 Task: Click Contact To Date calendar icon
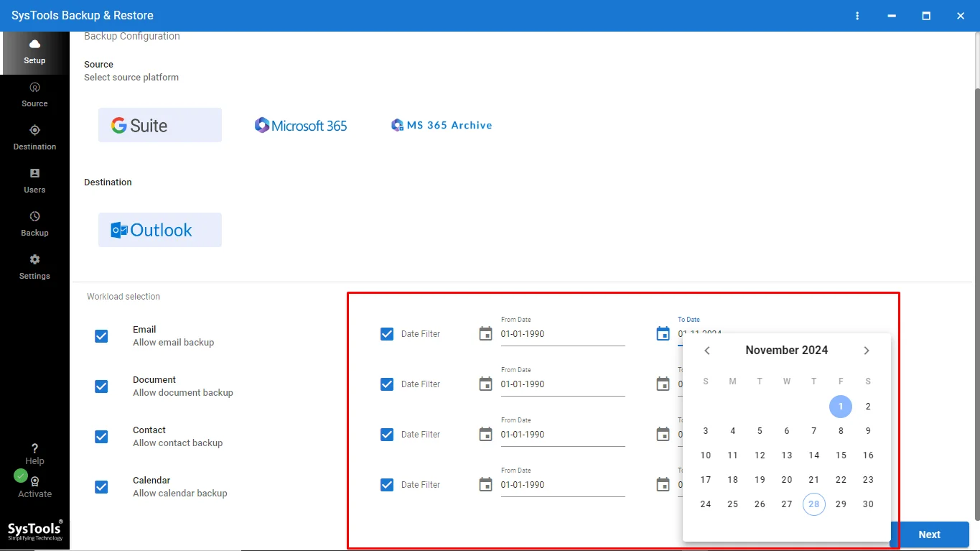click(x=663, y=434)
